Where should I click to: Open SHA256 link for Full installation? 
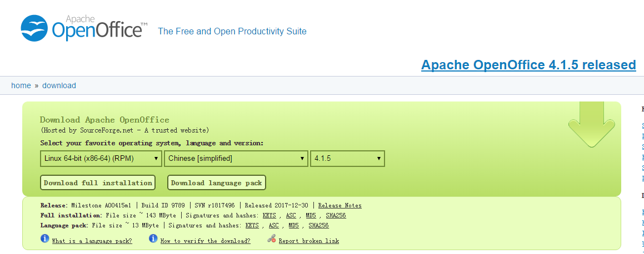point(336,216)
